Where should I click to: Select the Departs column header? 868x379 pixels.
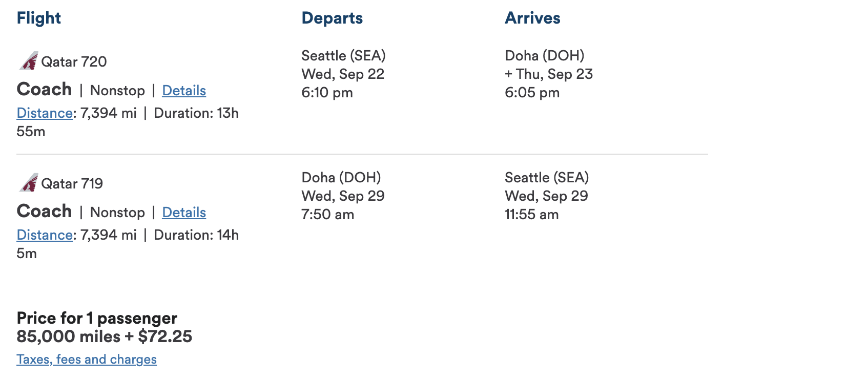tap(332, 17)
